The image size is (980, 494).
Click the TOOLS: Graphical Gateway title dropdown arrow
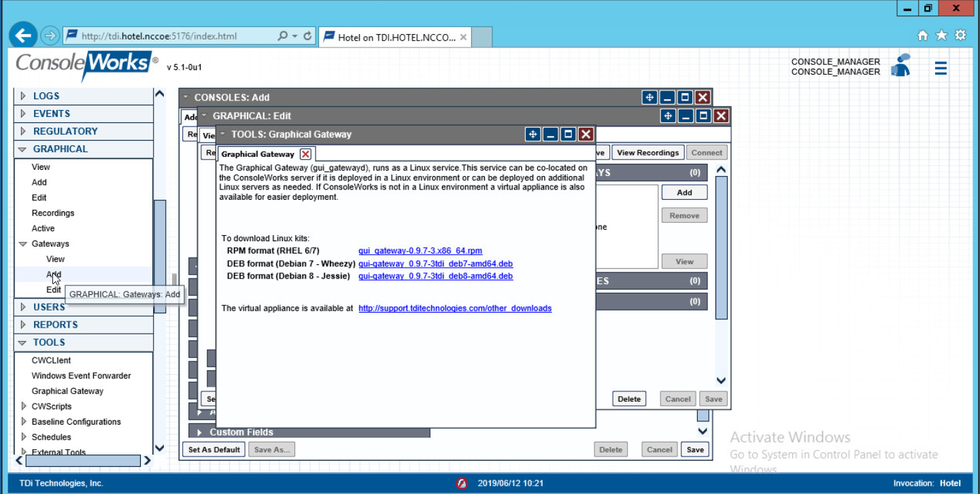[223, 135]
